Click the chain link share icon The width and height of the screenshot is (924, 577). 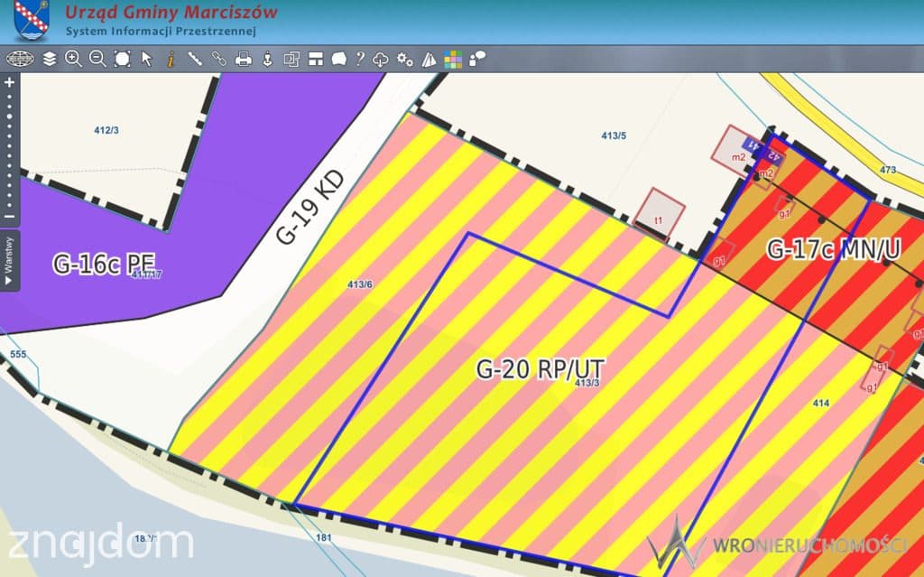coord(219,59)
